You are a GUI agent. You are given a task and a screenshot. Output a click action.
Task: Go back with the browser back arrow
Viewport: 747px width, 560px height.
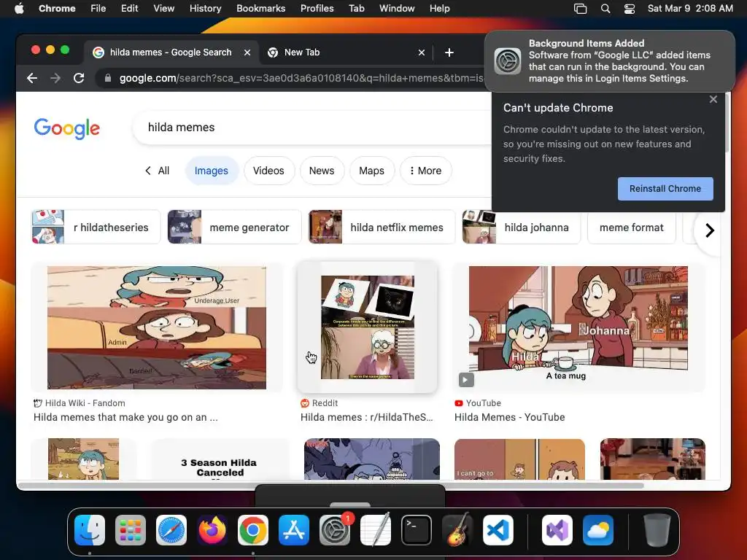point(32,78)
